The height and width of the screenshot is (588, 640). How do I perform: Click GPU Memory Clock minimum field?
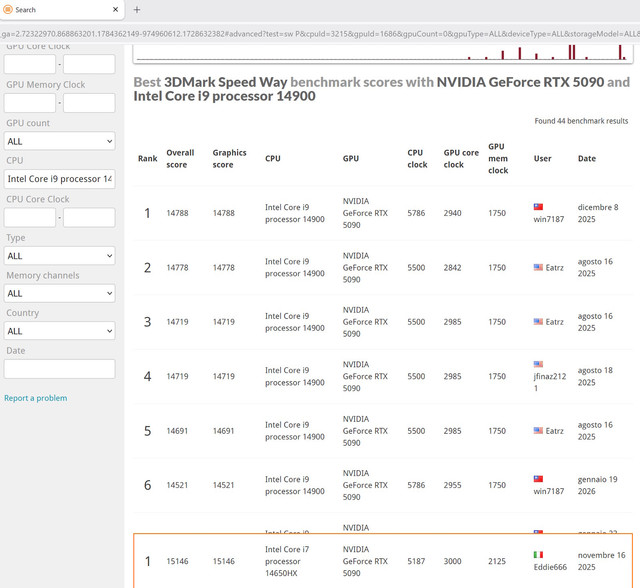click(x=30, y=103)
